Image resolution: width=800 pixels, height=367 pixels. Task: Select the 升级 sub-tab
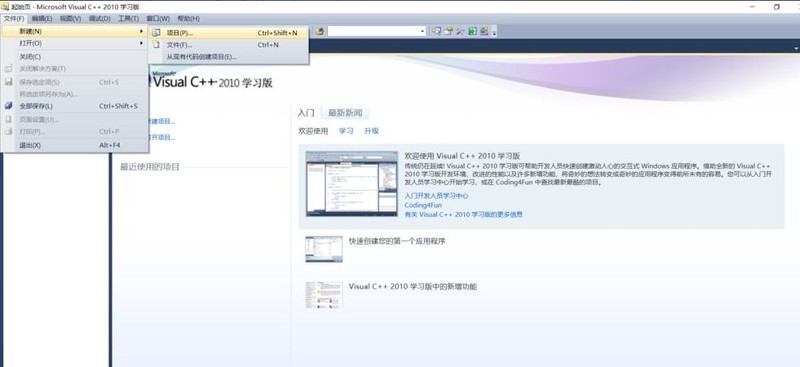click(371, 131)
